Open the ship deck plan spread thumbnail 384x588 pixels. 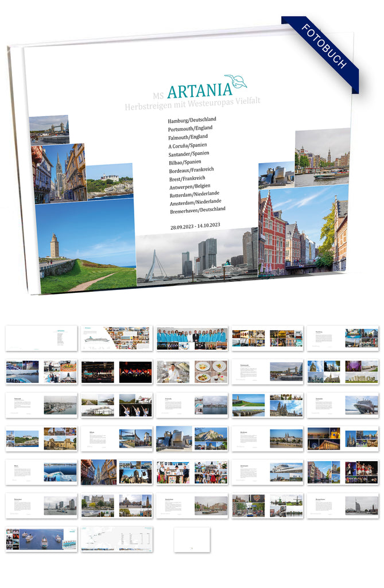[117, 338]
